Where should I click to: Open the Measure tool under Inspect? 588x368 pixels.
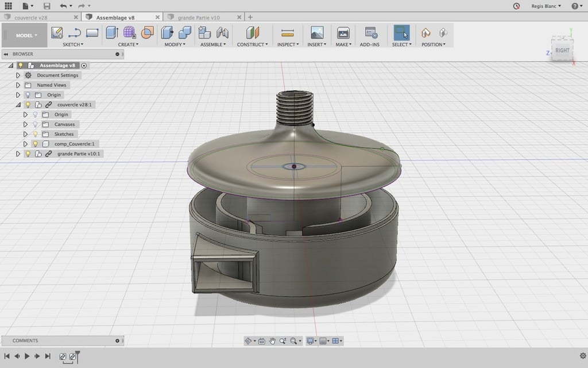pyautogui.click(x=287, y=32)
